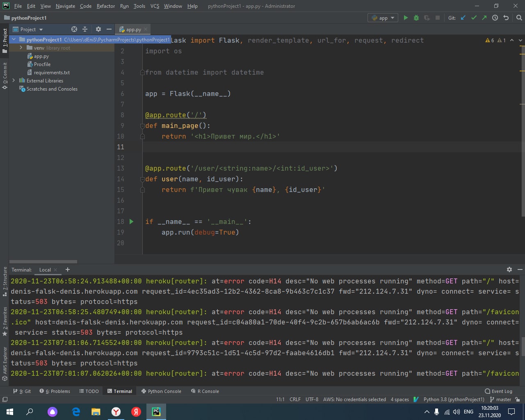
Task: Open Project panel settings gear
Action: 98,29
